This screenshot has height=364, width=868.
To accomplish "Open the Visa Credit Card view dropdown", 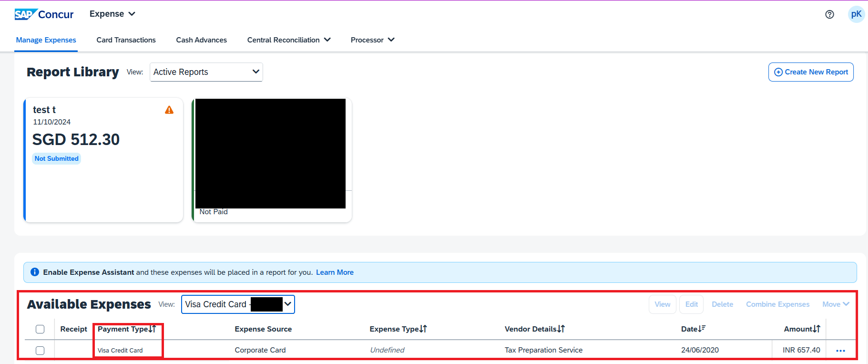I will pos(238,304).
